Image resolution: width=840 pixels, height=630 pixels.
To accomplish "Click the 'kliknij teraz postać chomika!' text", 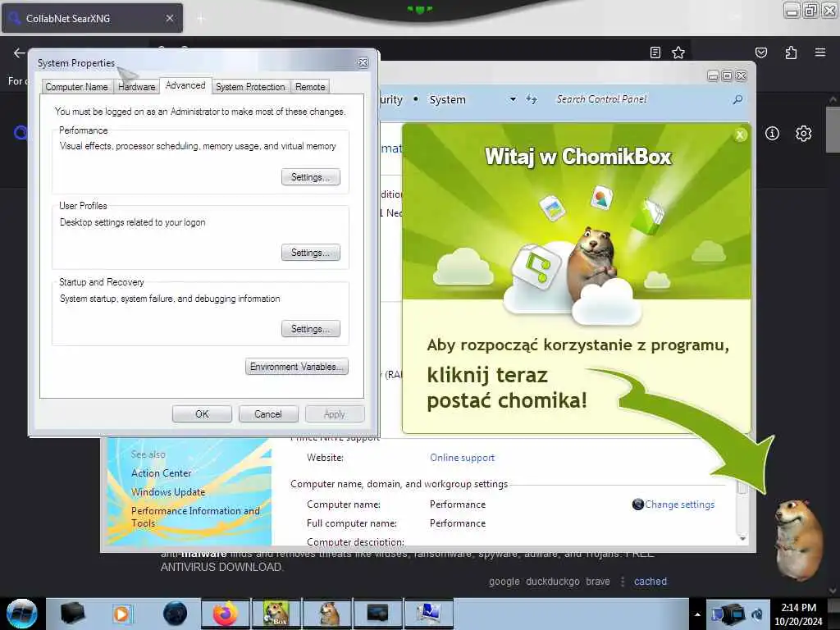I will point(507,387).
